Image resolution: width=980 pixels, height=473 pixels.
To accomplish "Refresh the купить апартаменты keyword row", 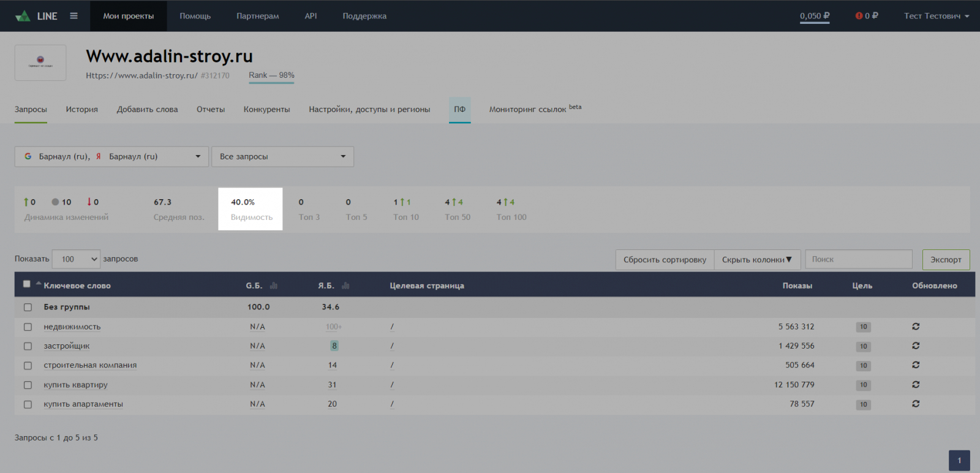I will [x=916, y=404].
